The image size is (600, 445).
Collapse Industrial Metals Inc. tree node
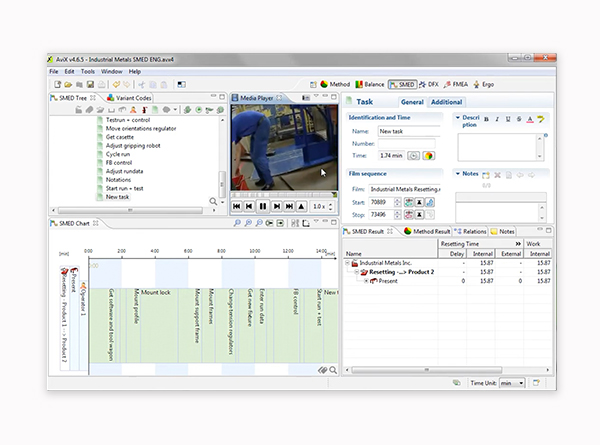coord(347,262)
